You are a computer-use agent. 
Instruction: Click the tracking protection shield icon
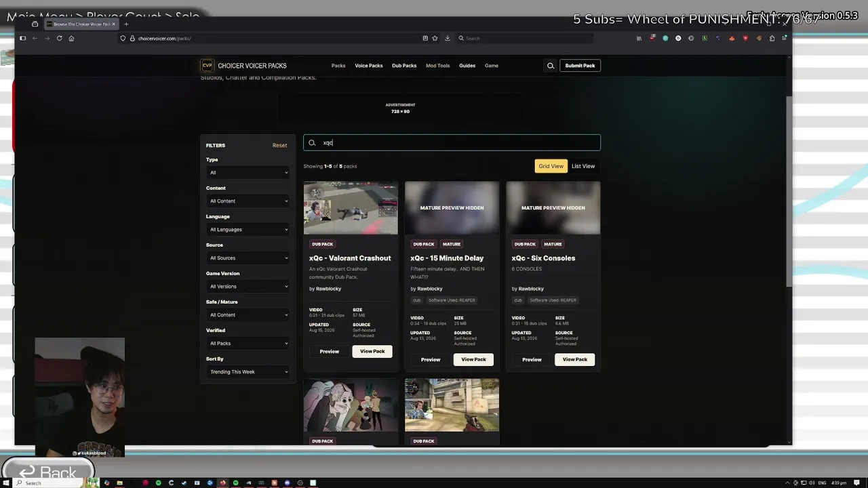point(123,38)
